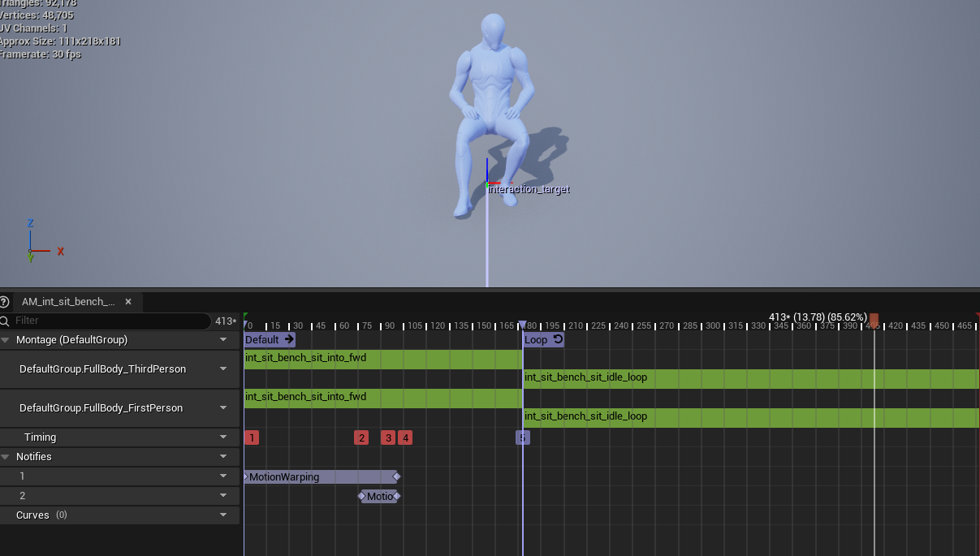This screenshot has width=980, height=556.
Task: Select timing marker number 4
Action: click(404, 437)
